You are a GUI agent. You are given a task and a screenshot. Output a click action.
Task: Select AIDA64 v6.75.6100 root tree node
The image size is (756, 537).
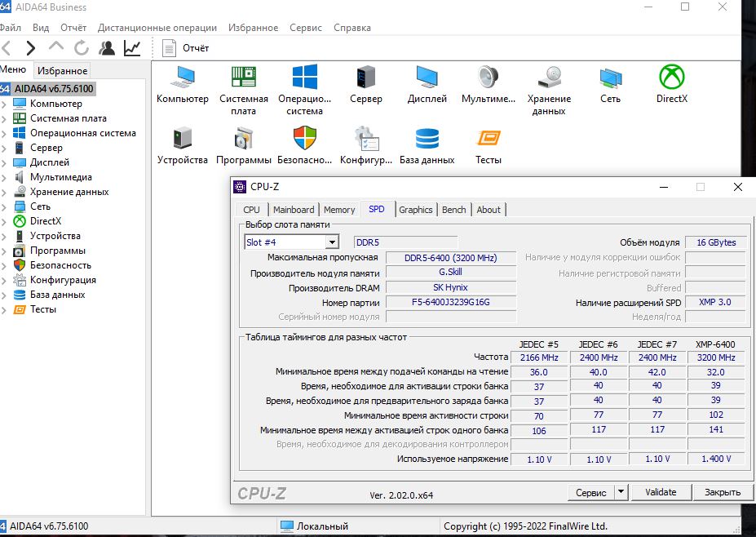pos(54,89)
